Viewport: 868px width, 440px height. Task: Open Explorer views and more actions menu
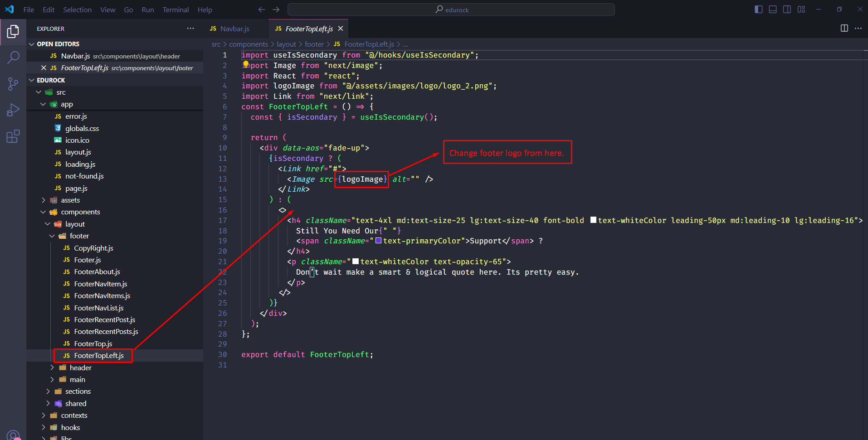point(190,29)
